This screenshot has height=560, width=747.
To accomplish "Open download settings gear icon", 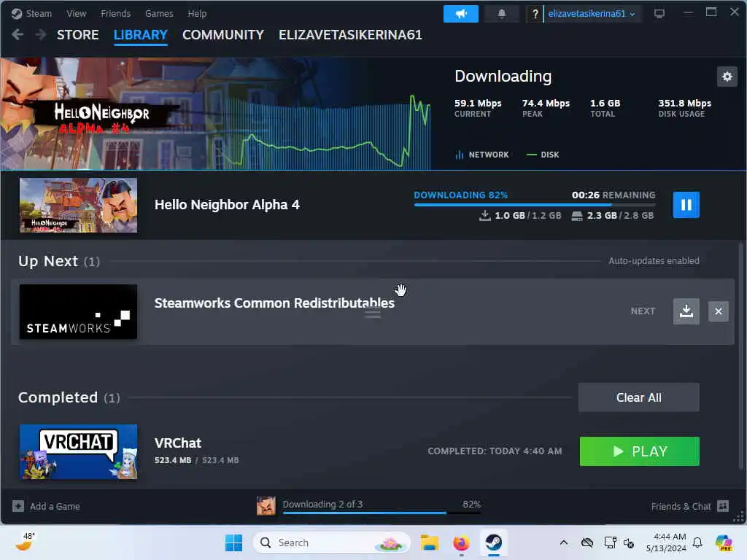I will coord(727,77).
